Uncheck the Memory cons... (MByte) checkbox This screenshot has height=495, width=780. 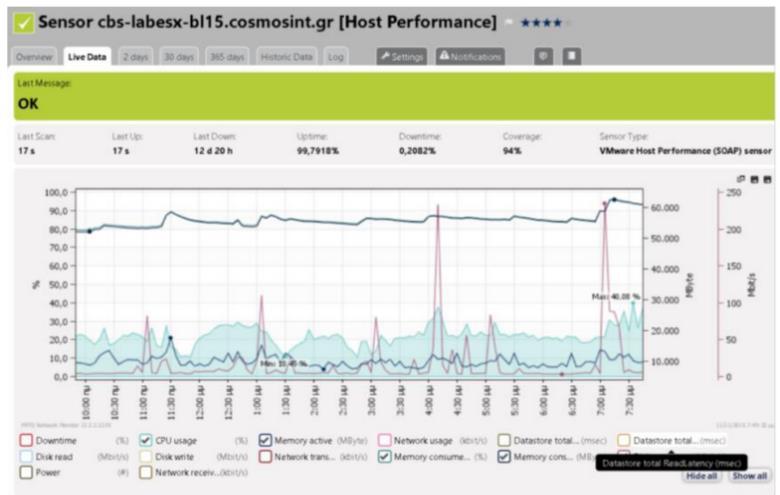504,456
